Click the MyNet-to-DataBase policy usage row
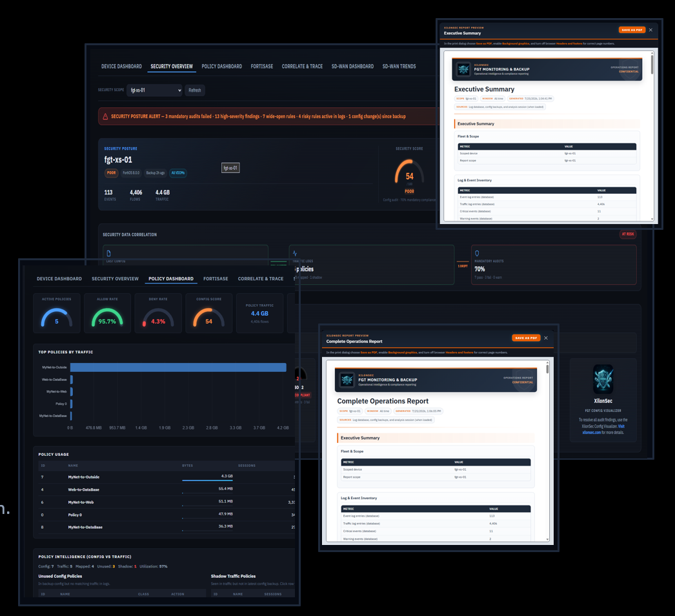This screenshot has height=616, width=675. (x=166, y=527)
